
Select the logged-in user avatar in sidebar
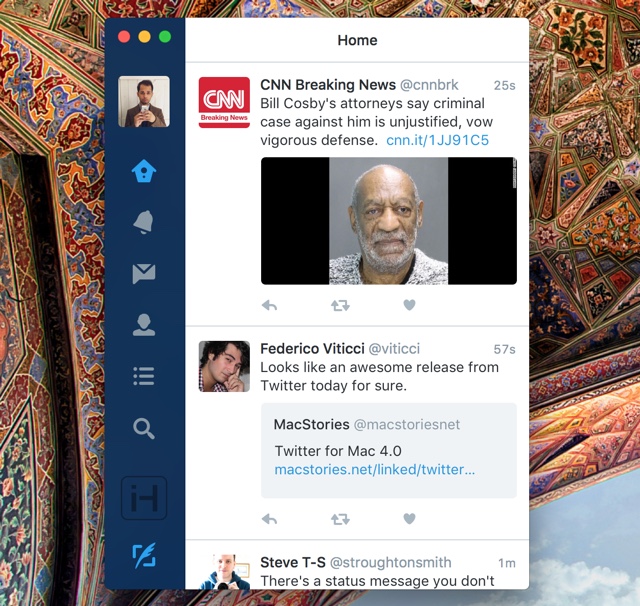tap(144, 102)
